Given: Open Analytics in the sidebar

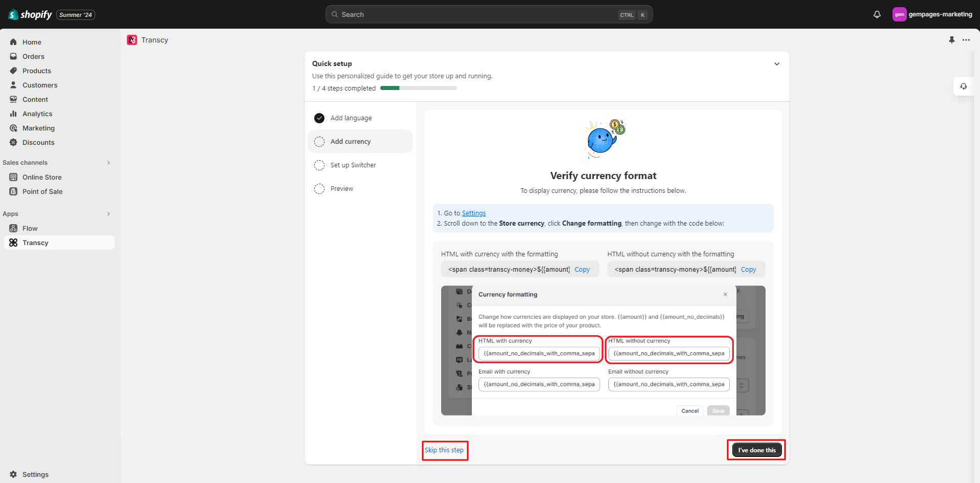Looking at the screenshot, I should pos(37,114).
